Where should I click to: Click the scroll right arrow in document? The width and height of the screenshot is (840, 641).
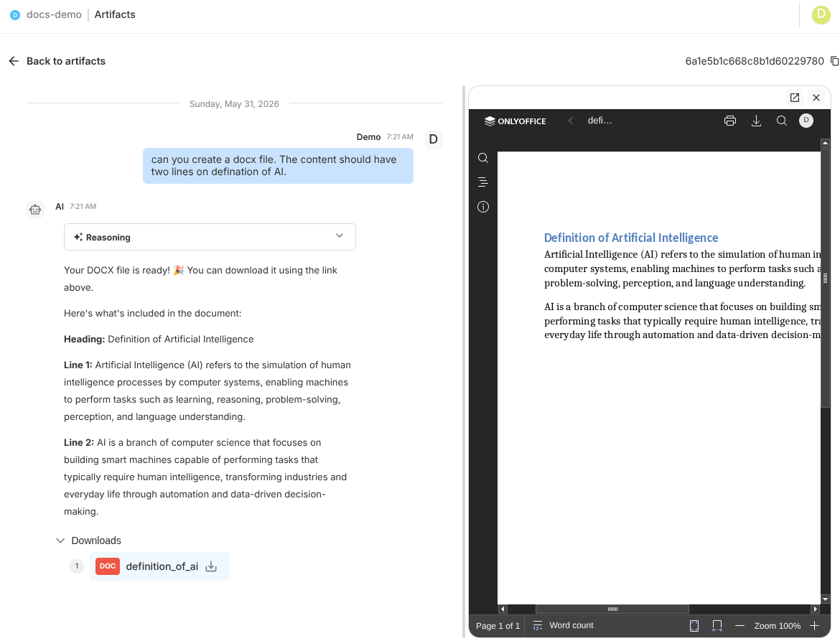816,609
